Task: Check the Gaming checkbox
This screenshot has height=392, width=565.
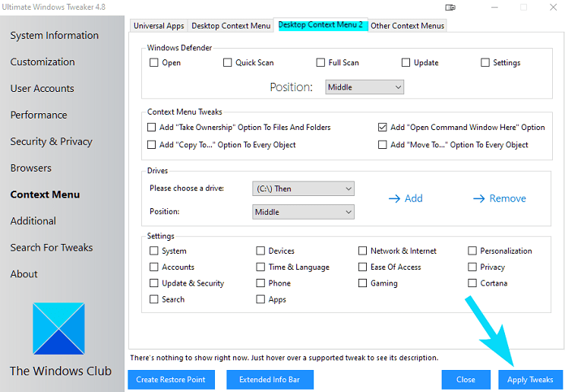Action: (362, 283)
